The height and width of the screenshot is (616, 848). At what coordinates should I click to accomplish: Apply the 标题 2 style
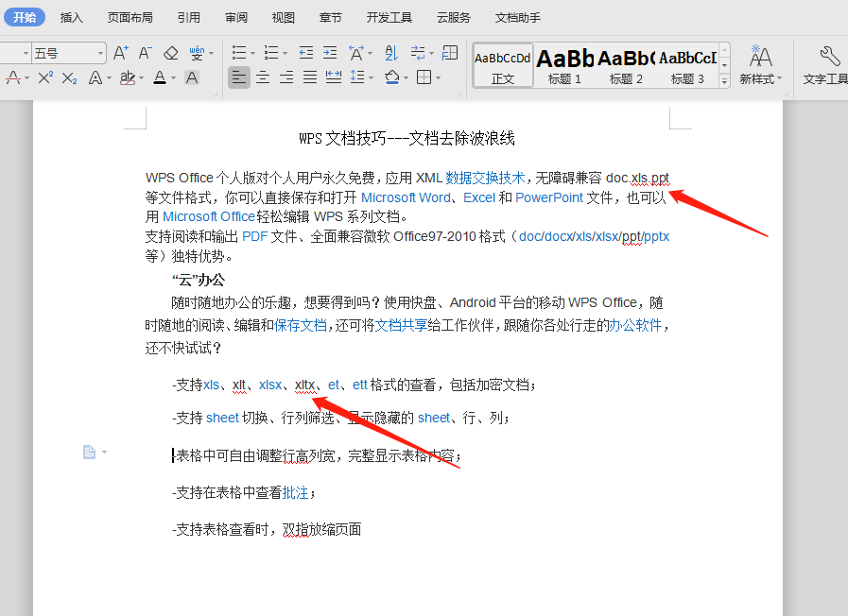(626, 65)
